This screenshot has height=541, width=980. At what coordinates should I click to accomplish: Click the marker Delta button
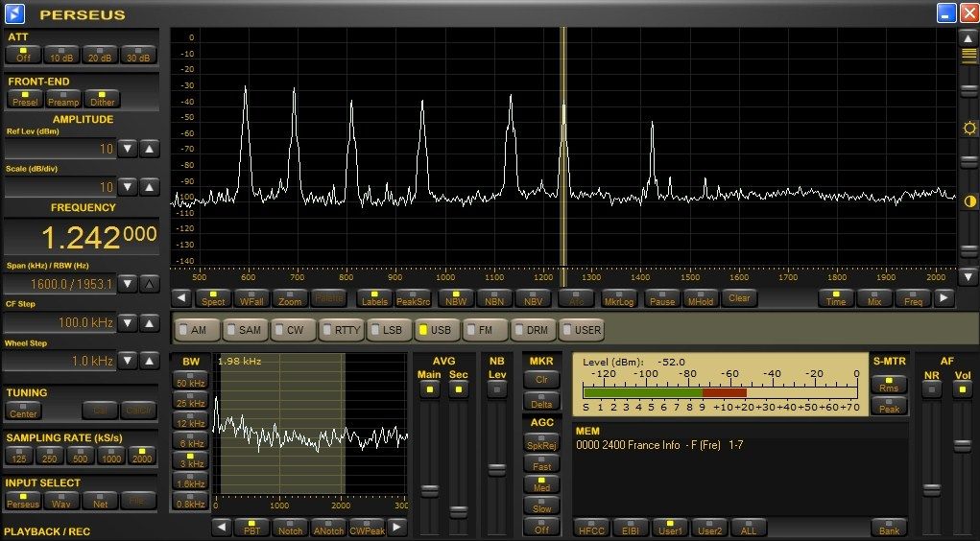tap(542, 401)
